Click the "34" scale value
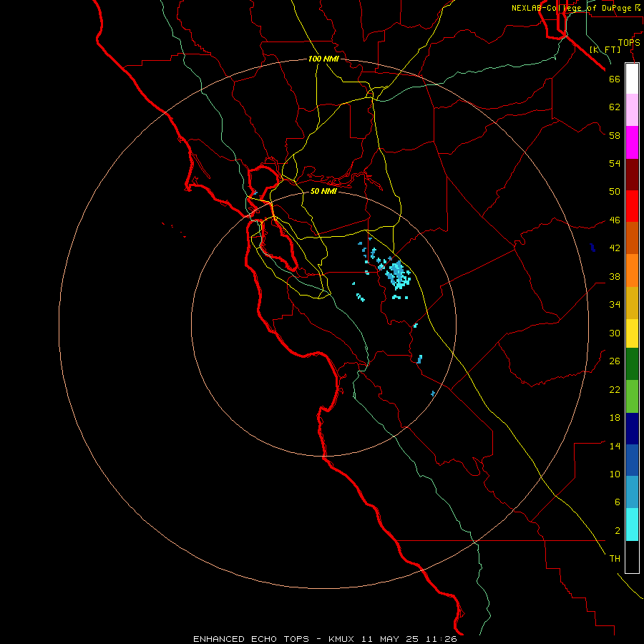 (x=615, y=305)
